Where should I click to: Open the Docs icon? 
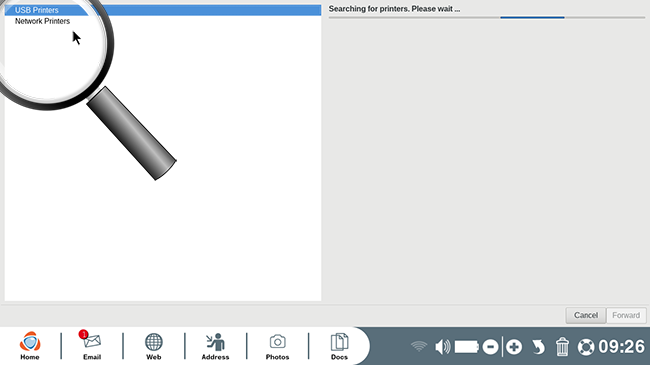point(339,346)
